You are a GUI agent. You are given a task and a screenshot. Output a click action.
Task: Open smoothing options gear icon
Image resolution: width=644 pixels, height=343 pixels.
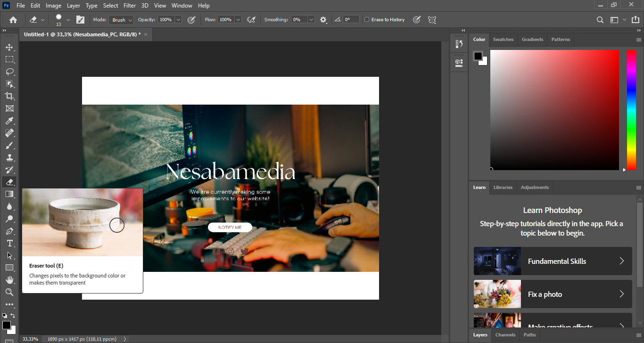click(323, 20)
